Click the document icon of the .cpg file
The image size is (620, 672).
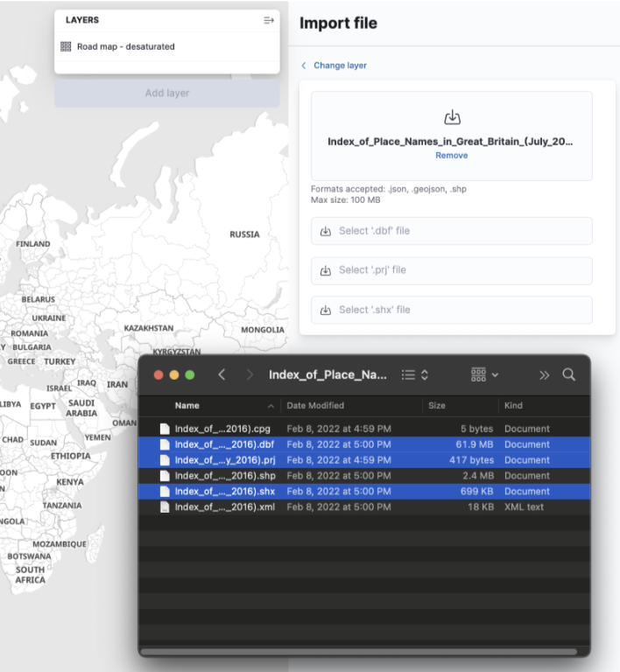point(164,429)
